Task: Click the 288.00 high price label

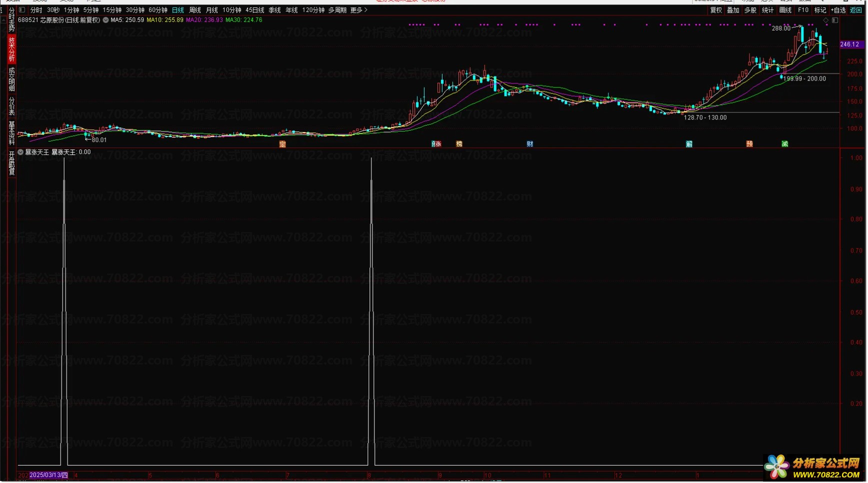Action: coord(781,28)
